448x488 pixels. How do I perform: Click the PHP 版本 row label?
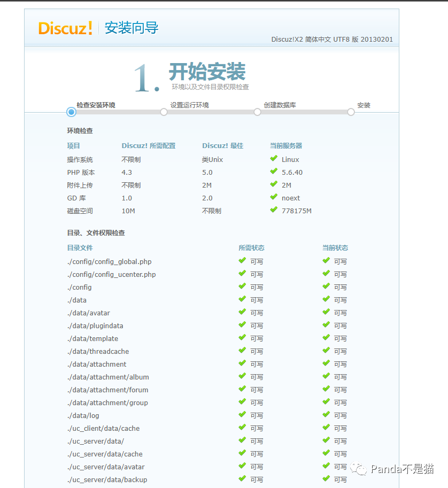(x=81, y=173)
